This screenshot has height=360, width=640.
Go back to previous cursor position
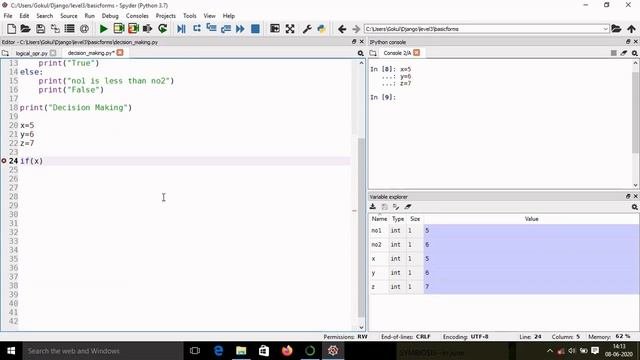pos(342,29)
